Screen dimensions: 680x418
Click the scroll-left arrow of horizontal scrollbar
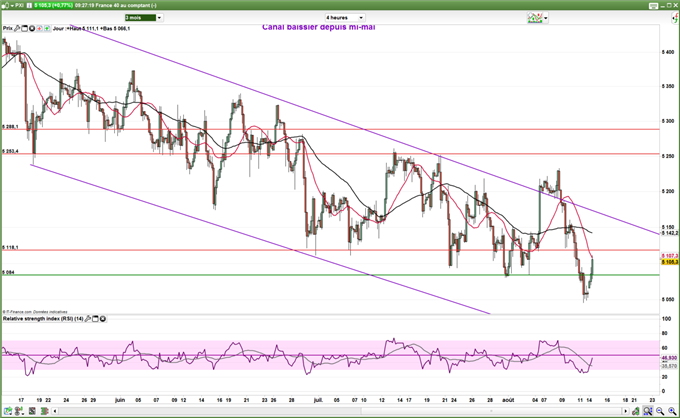click(x=55, y=411)
